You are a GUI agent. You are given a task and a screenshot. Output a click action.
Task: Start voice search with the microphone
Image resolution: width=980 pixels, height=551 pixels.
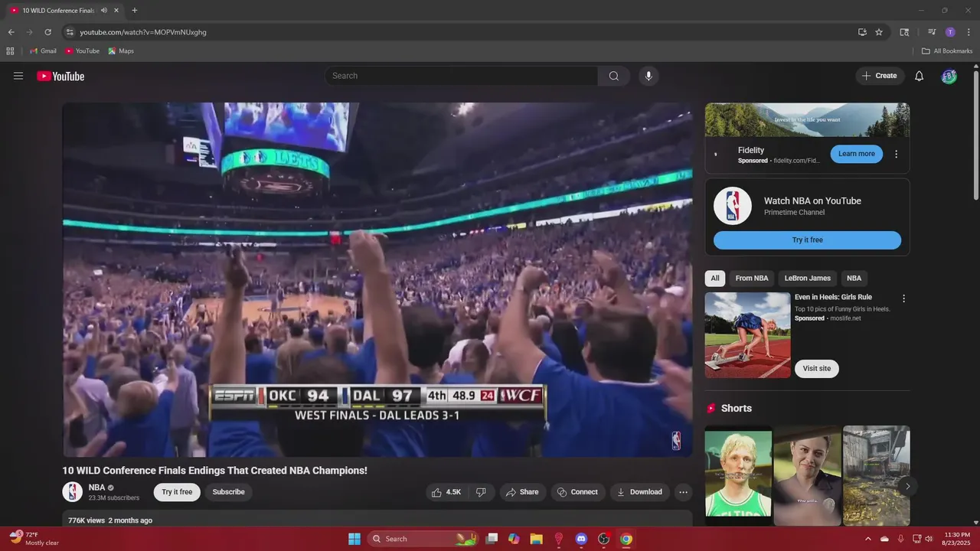click(648, 76)
